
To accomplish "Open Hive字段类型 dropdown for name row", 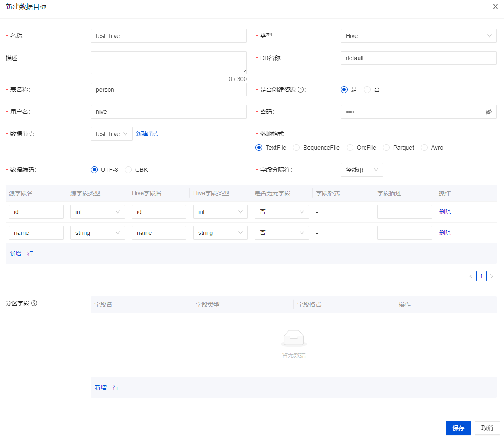I will [x=220, y=233].
